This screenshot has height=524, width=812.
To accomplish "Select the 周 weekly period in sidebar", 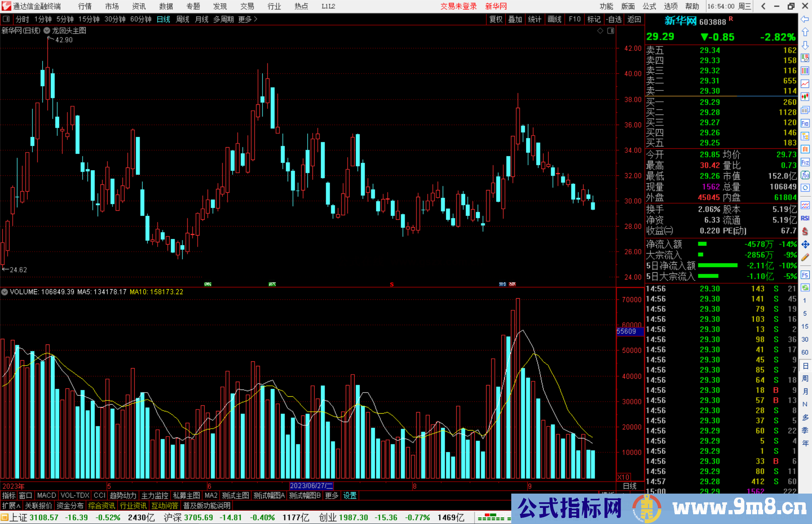I will coord(805,379).
